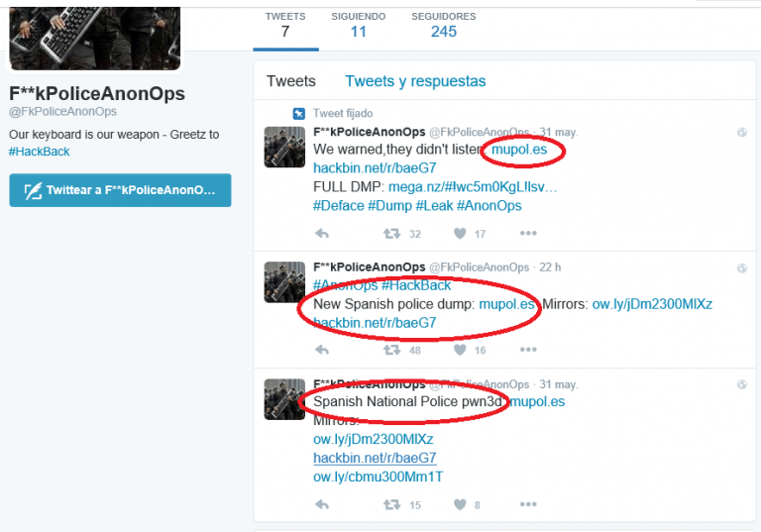Open more options on the pinned tweet
This screenshot has width=761, height=532.
tap(527, 234)
